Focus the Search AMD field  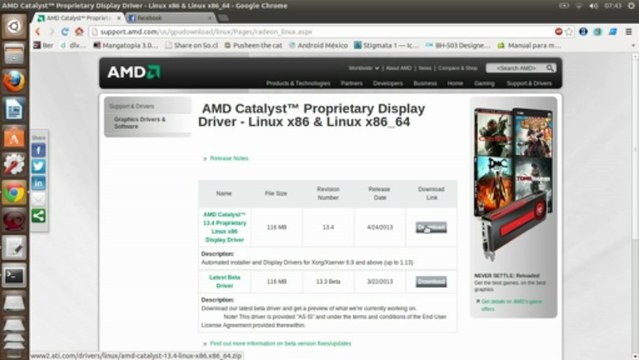(x=516, y=68)
